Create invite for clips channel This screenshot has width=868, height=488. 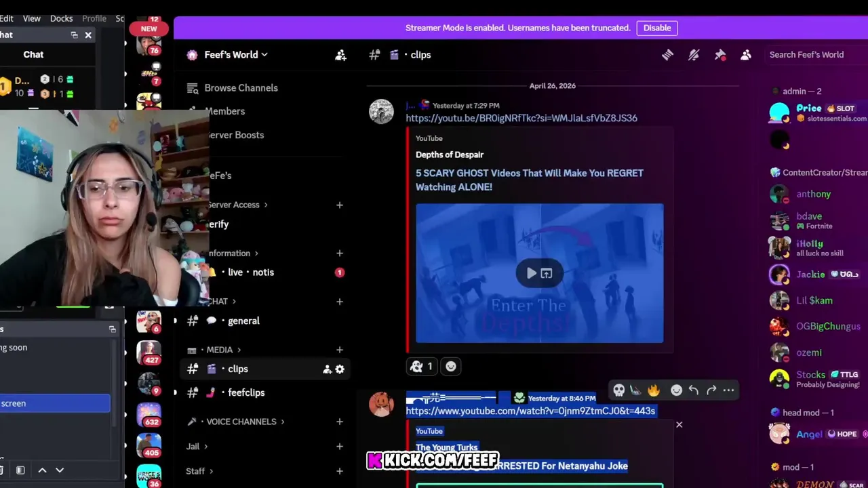pos(327,369)
